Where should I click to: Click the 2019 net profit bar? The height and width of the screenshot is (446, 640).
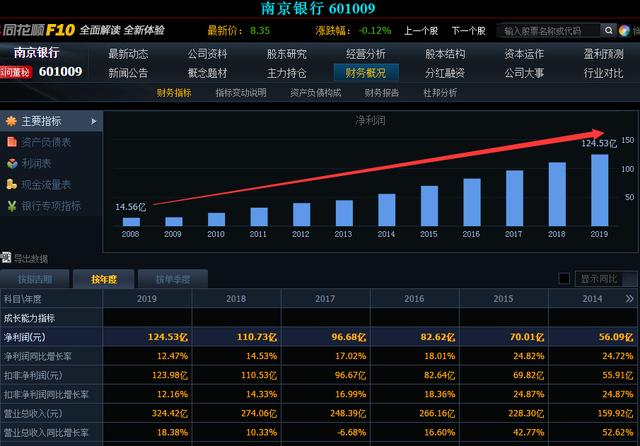coord(599,190)
